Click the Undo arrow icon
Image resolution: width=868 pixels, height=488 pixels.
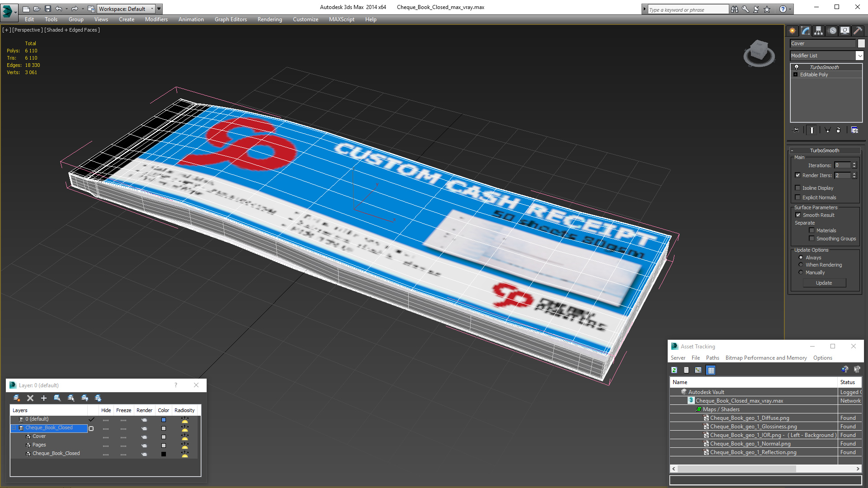tap(59, 9)
